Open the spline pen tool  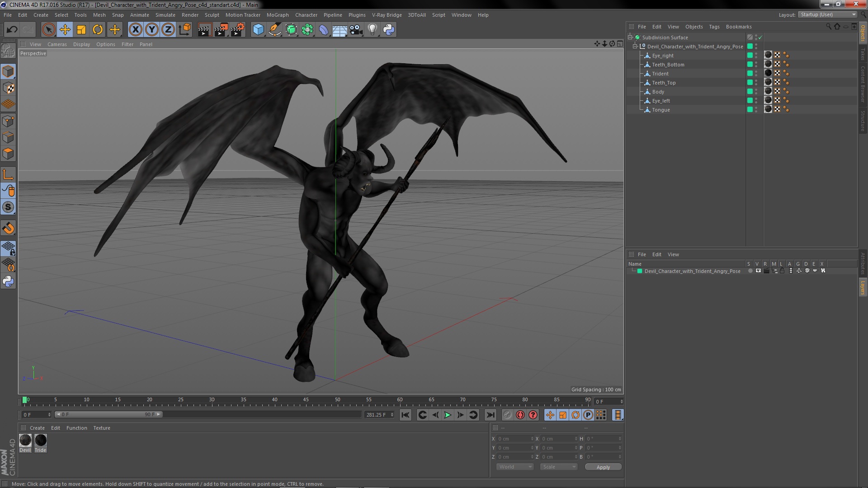coord(274,30)
